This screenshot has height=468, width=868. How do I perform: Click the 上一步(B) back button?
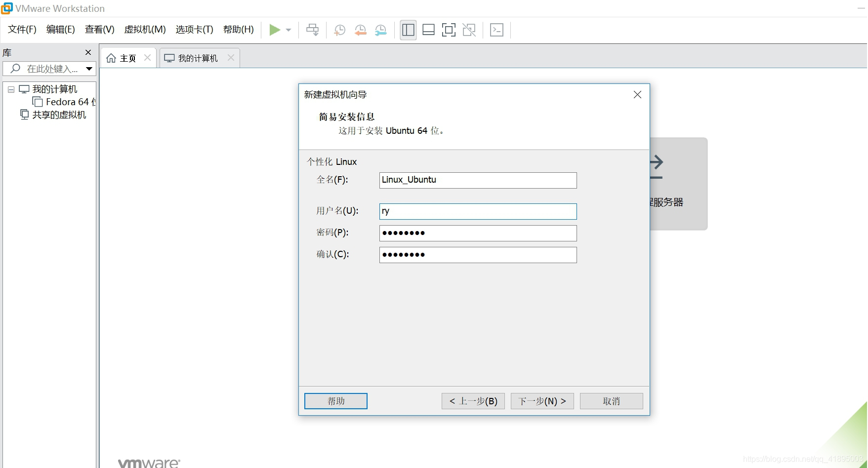(x=473, y=401)
